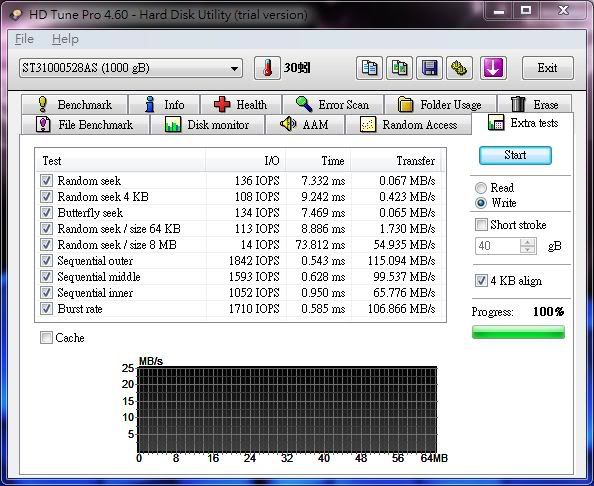Click the Time column header
This screenshot has width=594, height=486.
(318, 161)
